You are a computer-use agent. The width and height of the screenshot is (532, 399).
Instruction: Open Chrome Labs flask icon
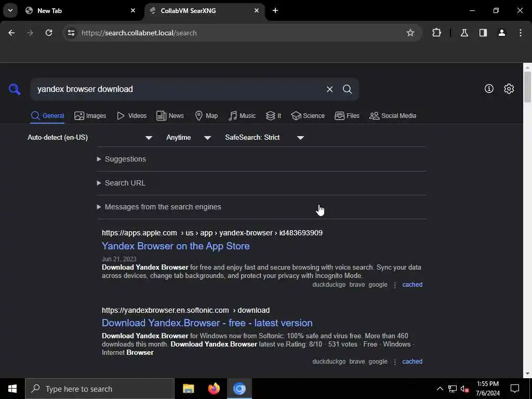click(464, 33)
